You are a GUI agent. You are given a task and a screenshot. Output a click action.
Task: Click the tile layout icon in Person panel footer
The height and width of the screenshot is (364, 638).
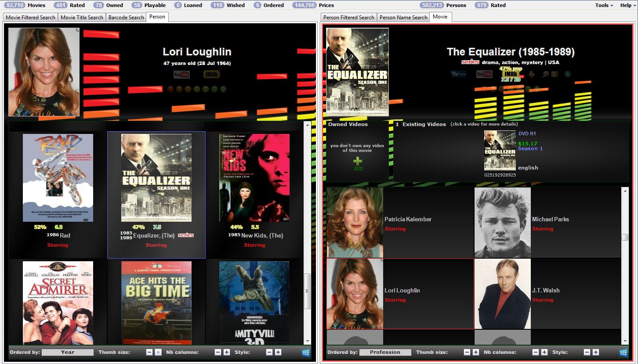[x=306, y=352]
